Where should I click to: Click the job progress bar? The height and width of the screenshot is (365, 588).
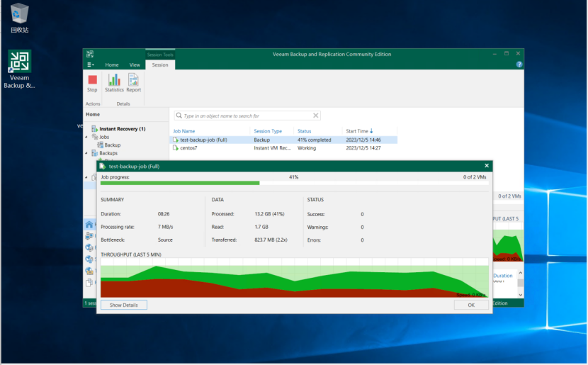pos(295,183)
